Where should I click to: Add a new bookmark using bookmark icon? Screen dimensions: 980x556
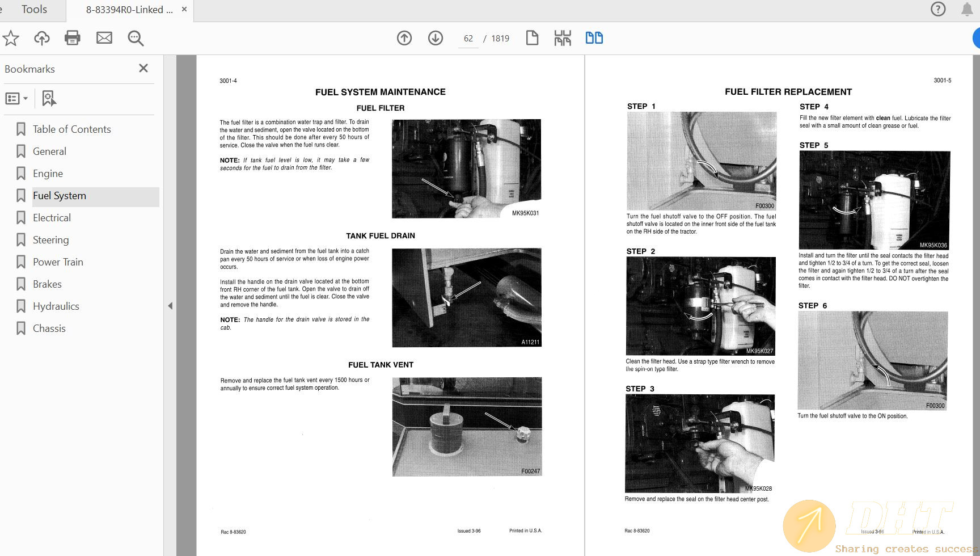coord(49,99)
